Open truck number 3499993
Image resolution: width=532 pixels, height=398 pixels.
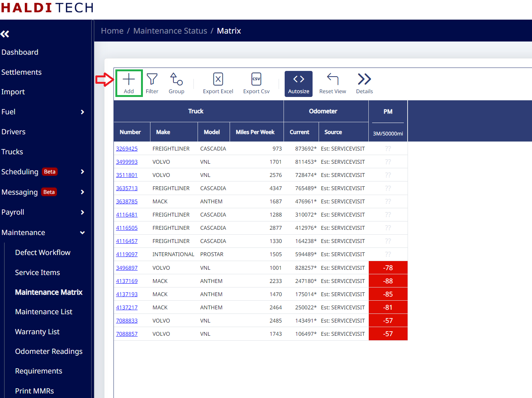pyautogui.click(x=127, y=162)
